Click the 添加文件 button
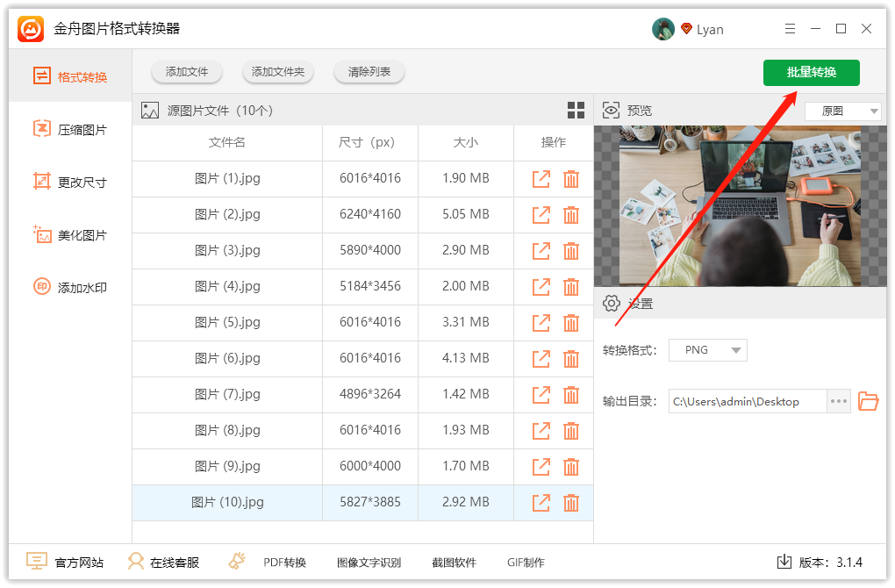Viewport: 895px width, 588px height. pyautogui.click(x=187, y=72)
